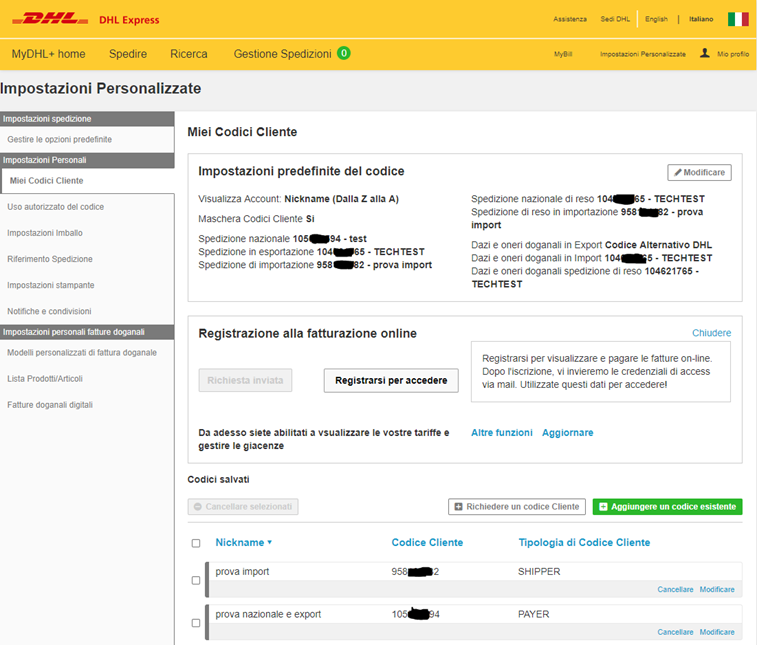Click the green shipment counter badge
Image resolution: width=757 pixels, height=645 pixels.
point(343,53)
